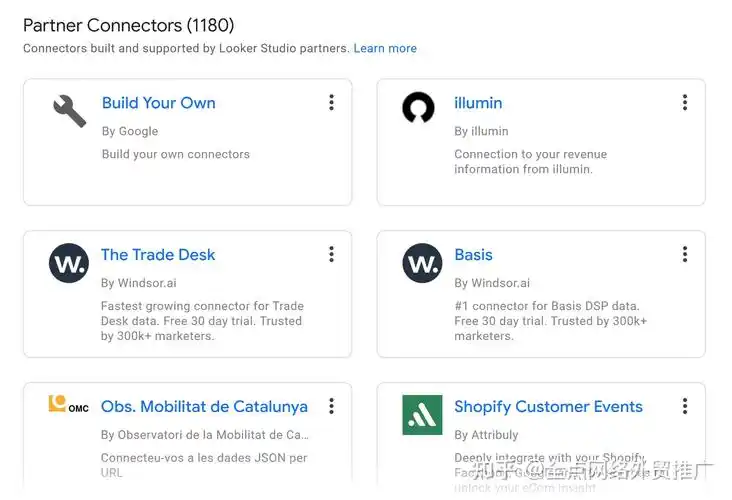This screenshot has width=732, height=500.
Task: Open the Build Your Own three-dot menu
Action: pos(331,103)
